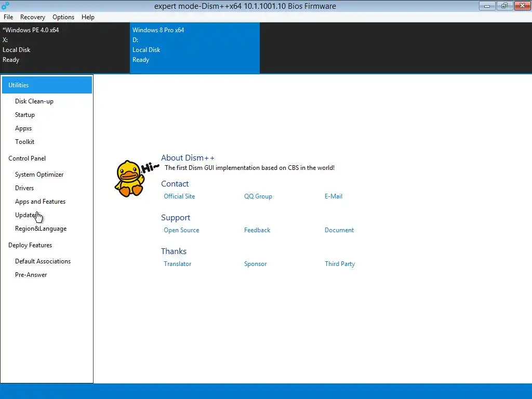Click the Third Party link

coord(340,264)
